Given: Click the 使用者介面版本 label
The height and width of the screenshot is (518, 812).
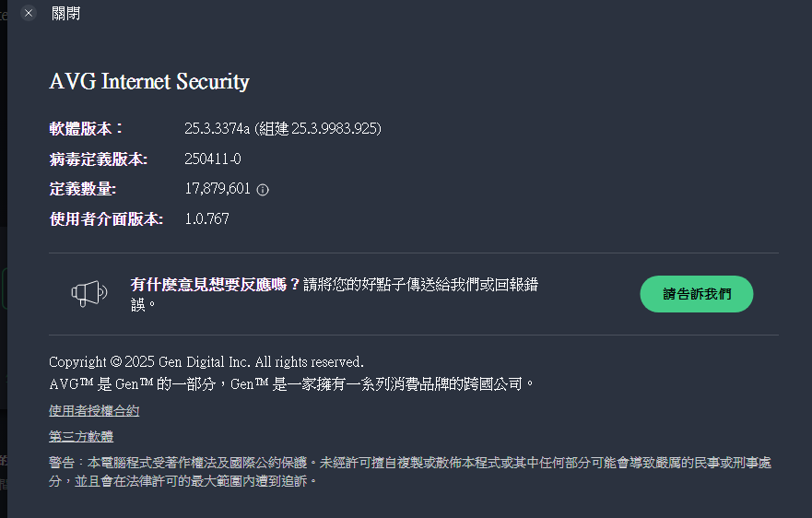Looking at the screenshot, I should (106, 218).
